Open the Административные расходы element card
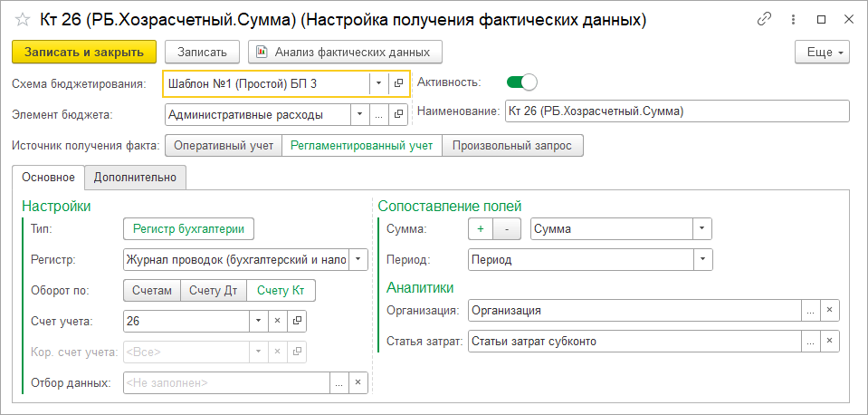 [x=397, y=115]
